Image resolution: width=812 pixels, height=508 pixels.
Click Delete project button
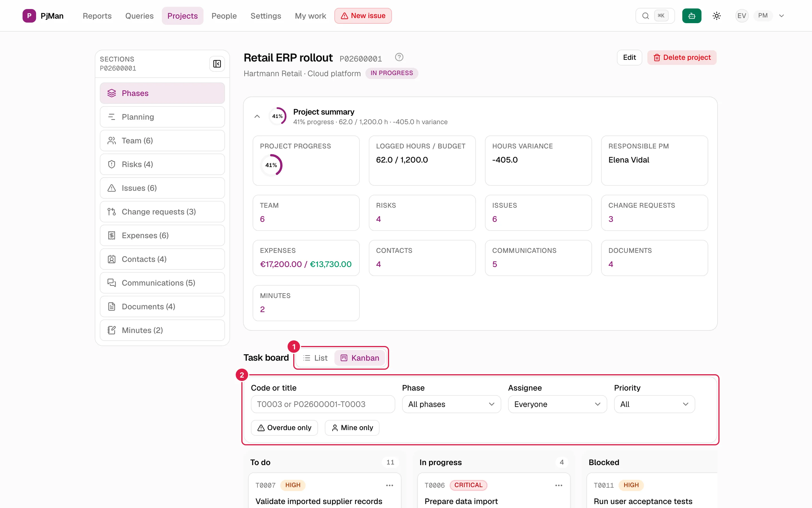coord(682,58)
